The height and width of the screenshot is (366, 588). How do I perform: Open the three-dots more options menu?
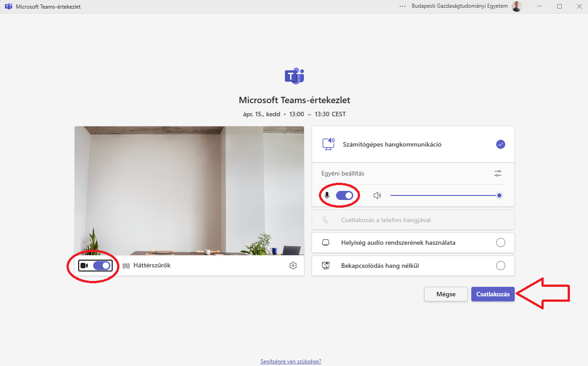click(403, 6)
